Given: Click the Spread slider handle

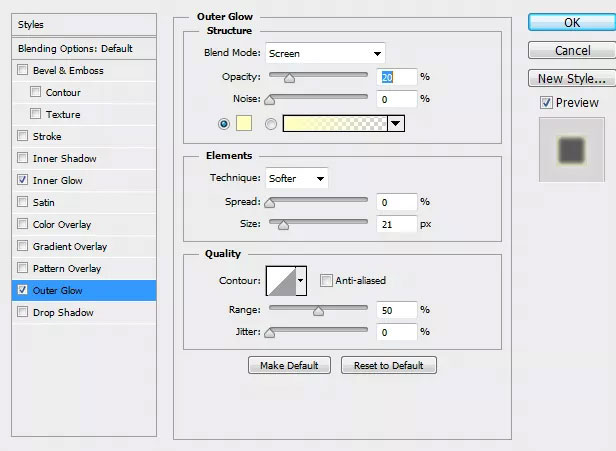Looking at the screenshot, I should point(270,203).
